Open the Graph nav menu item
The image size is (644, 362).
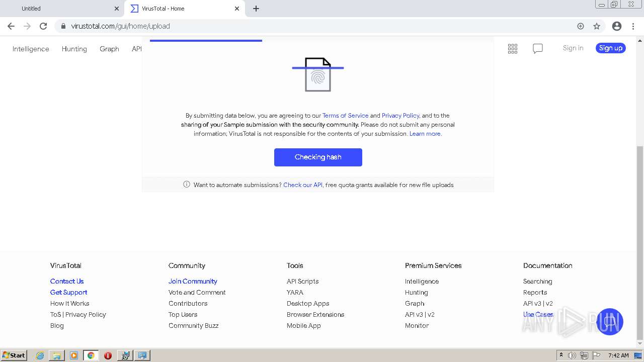click(109, 49)
